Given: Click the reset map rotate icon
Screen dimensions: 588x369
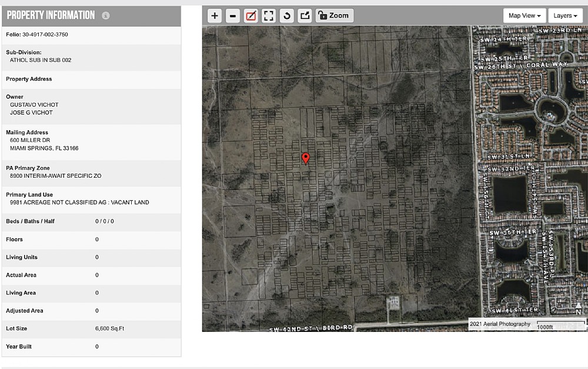Looking at the screenshot, I should point(287,16).
